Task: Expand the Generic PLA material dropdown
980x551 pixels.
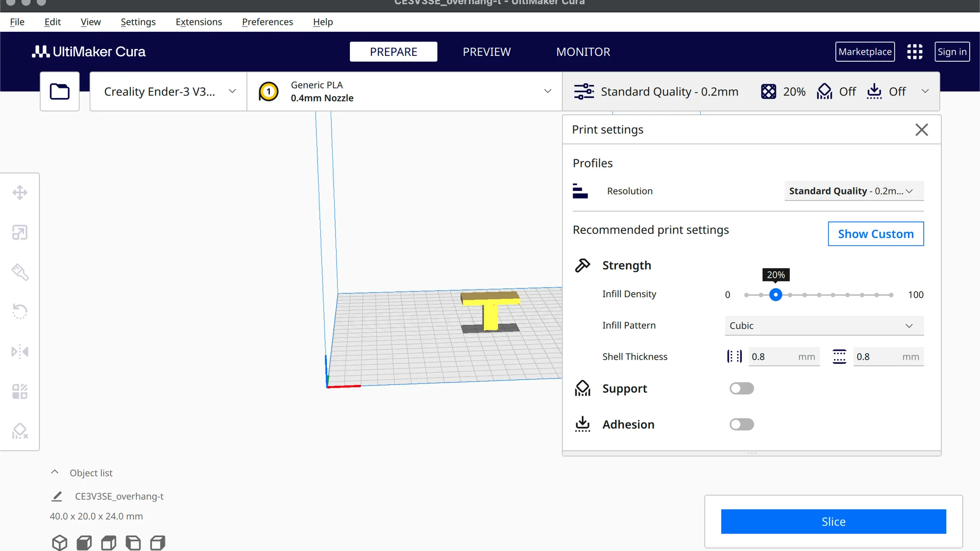Action: [405, 92]
